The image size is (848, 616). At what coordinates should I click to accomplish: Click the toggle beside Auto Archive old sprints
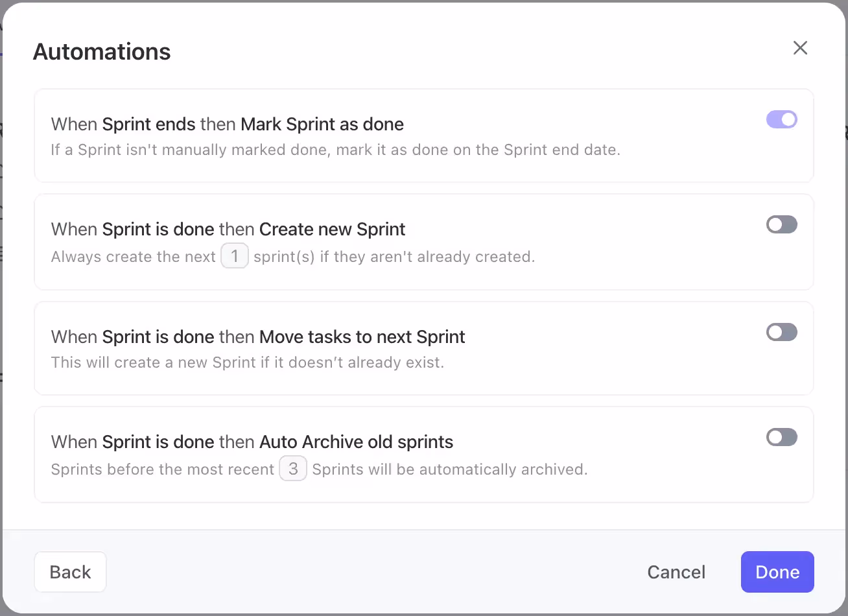coord(781,437)
